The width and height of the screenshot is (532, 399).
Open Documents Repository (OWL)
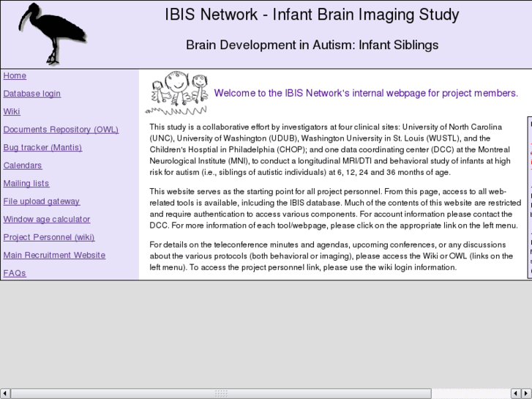tap(61, 130)
